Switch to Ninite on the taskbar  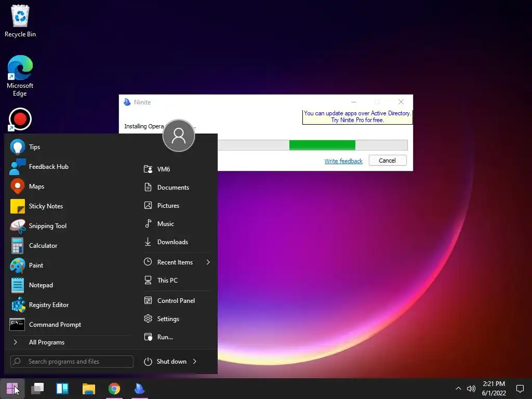point(139,389)
